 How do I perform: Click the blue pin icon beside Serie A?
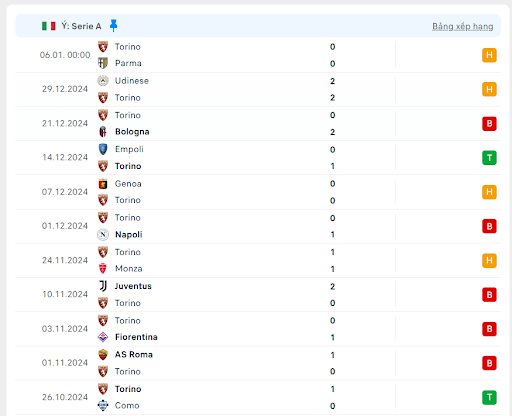pyautogui.click(x=113, y=26)
